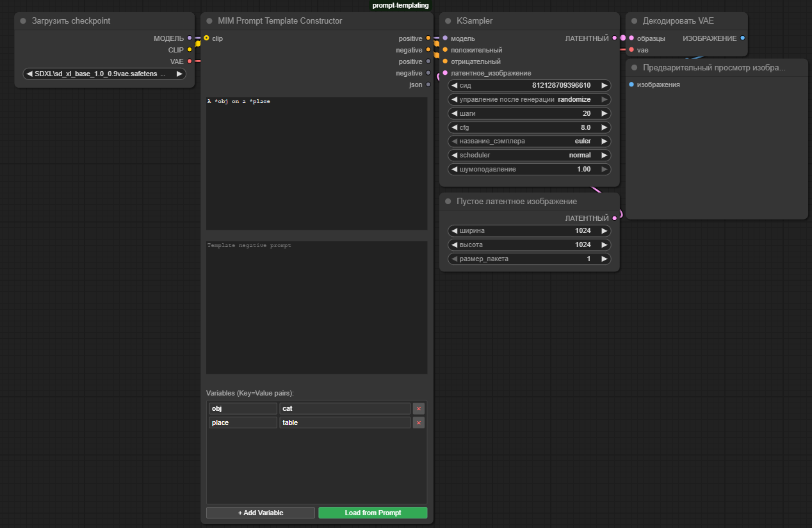Click the VAE output socket on checkpoint node
The image size is (812, 528).
coord(190,61)
